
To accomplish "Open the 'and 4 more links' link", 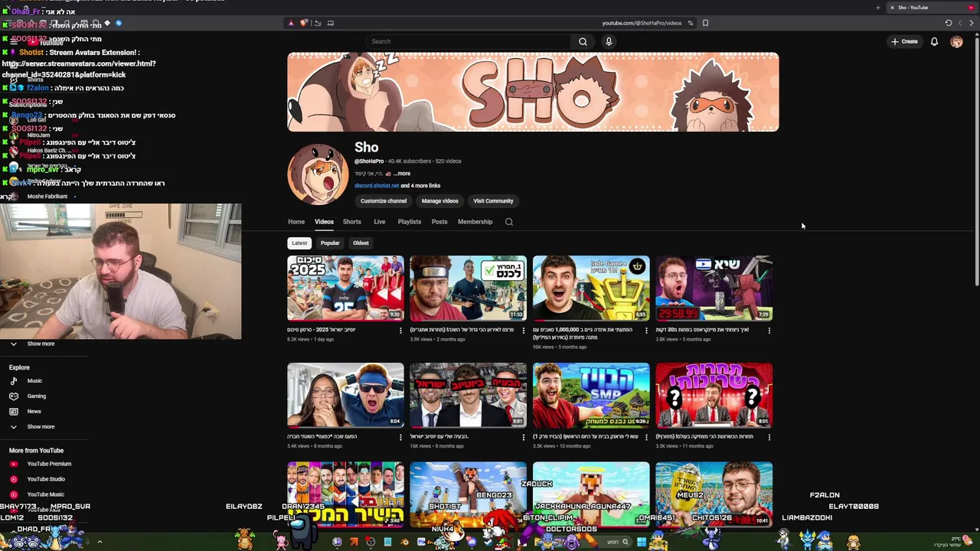I will point(420,185).
